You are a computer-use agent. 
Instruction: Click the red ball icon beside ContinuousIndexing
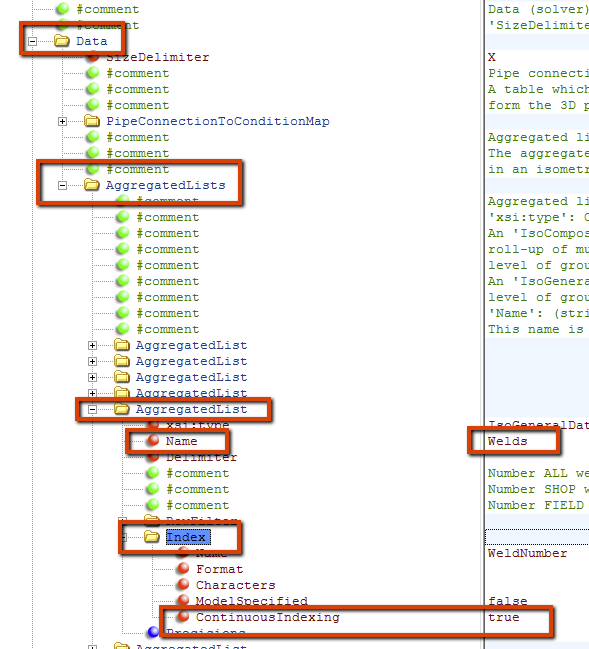point(183,616)
